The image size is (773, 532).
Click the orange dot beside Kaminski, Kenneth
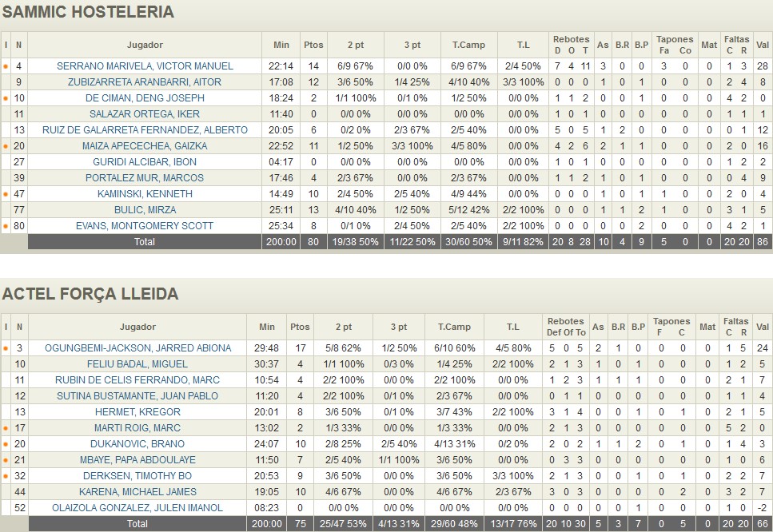coord(6,194)
